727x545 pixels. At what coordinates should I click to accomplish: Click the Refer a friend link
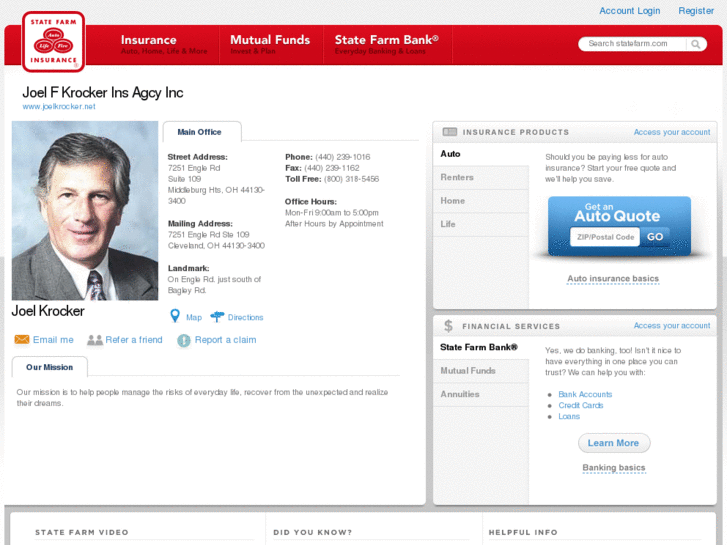coord(134,340)
